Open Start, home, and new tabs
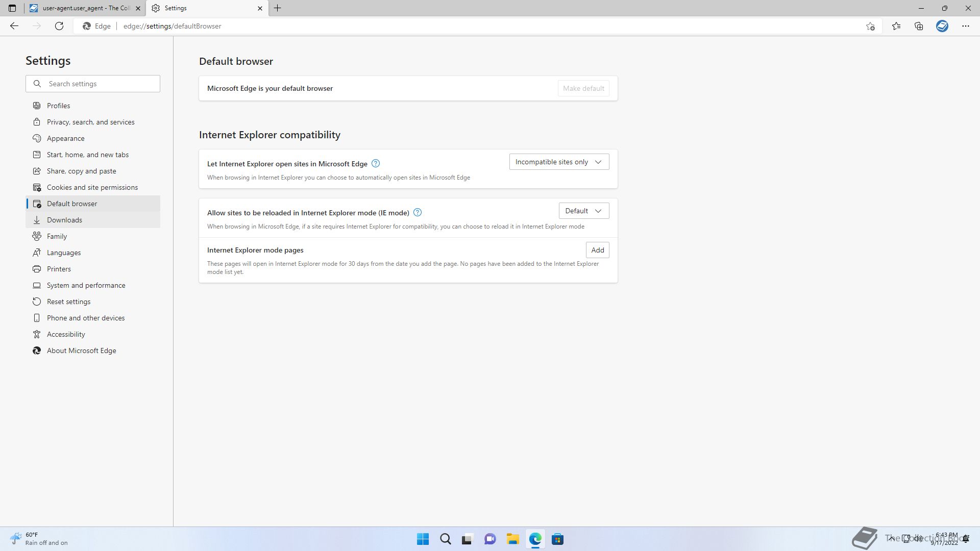 [x=93, y=155]
